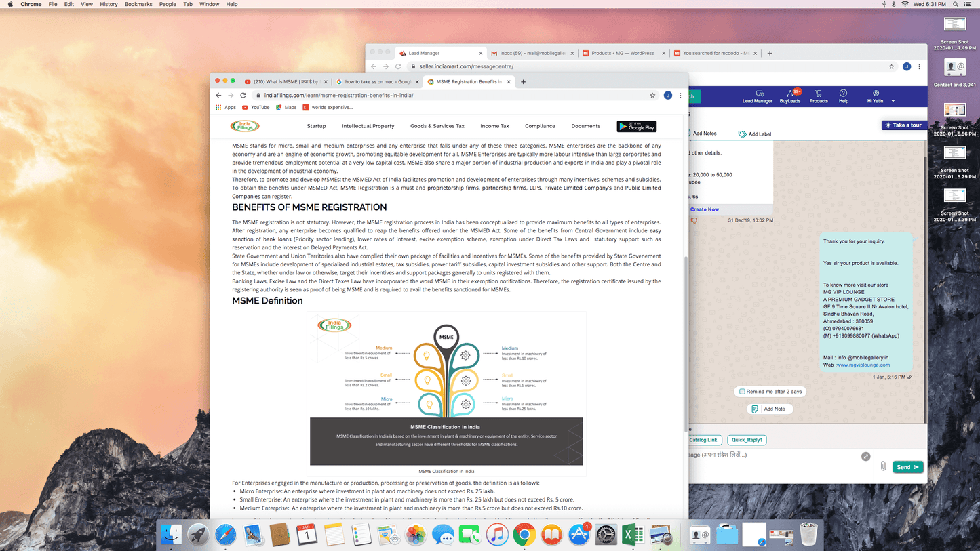Open a new tab in the IndiaMART window
980x551 pixels.
[770, 53]
